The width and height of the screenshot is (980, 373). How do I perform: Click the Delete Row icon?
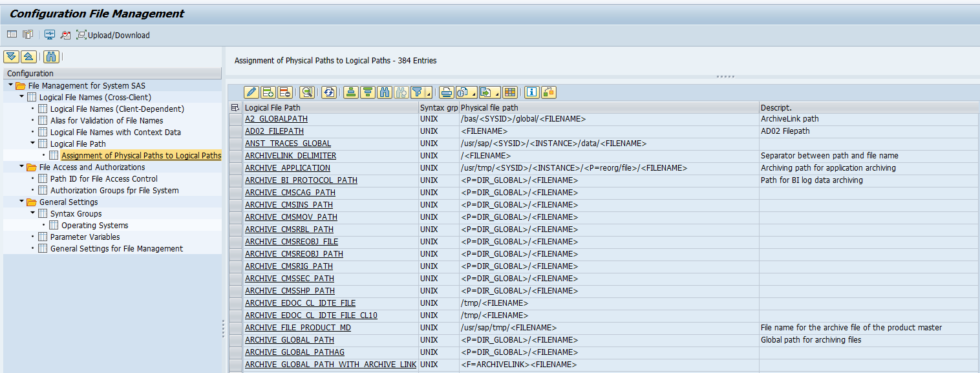(284, 92)
